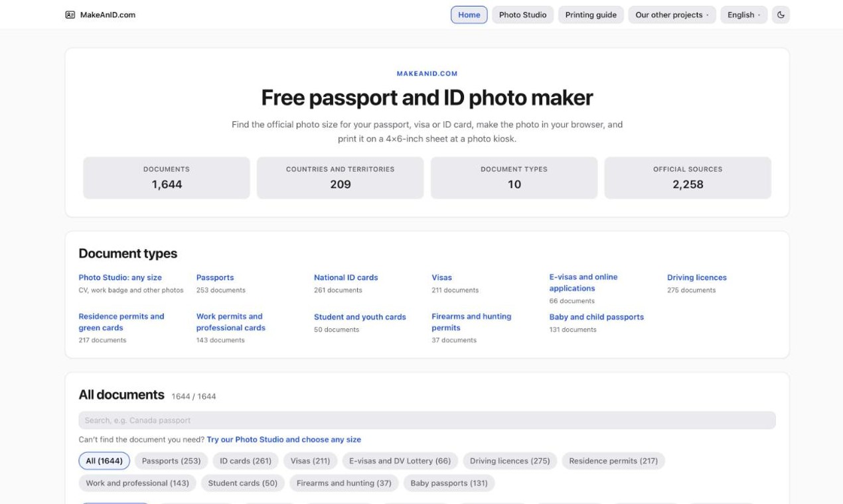843x504 pixels.
Task: Click the '275 documents' count text
Action: coord(691,290)
